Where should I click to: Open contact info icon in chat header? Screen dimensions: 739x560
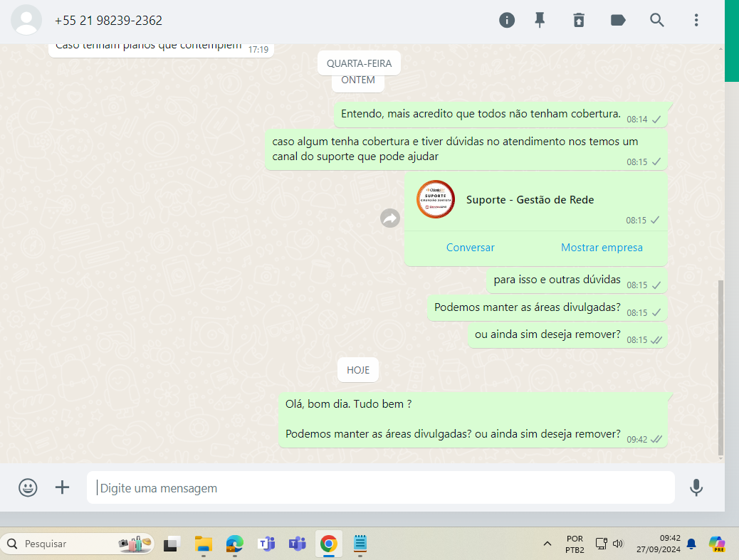click(x=507, y=20)
